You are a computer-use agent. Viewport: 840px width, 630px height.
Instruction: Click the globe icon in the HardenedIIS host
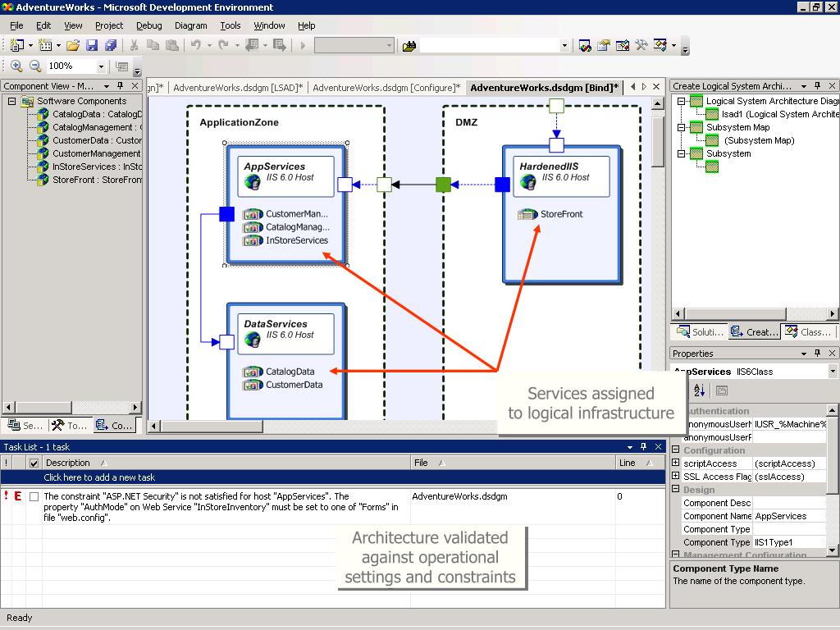(528, 181)
